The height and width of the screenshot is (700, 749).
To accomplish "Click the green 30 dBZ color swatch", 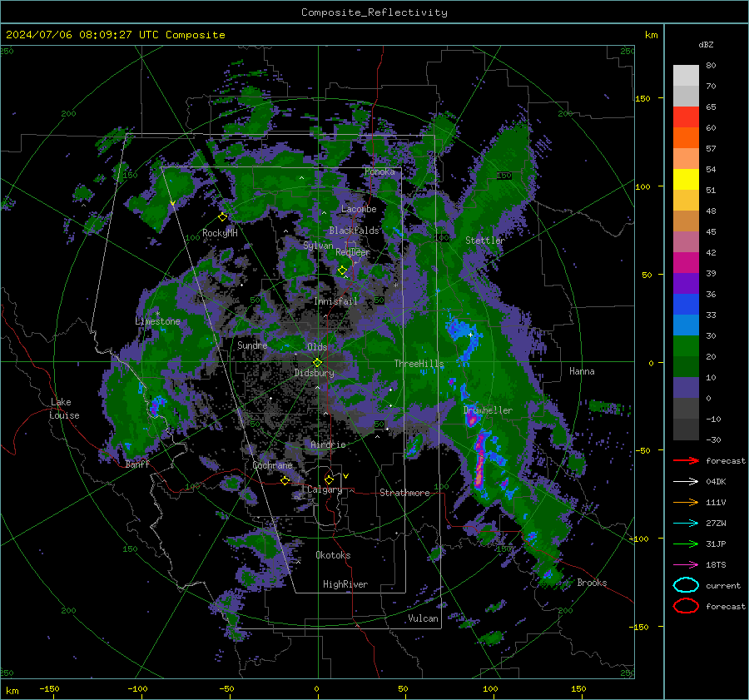I will (x=686, y=345).
